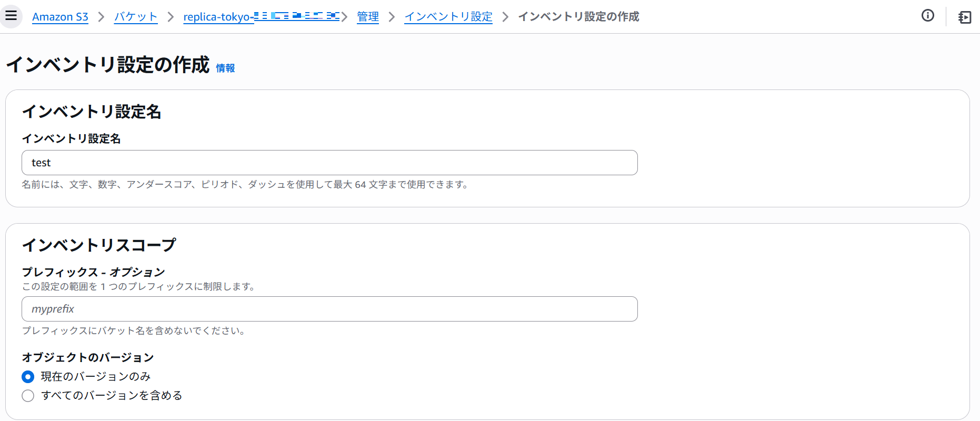Open the hamburger navigation menu
Image resolution: width=980 pixels, height=421 pixels.
click(11, 16)
